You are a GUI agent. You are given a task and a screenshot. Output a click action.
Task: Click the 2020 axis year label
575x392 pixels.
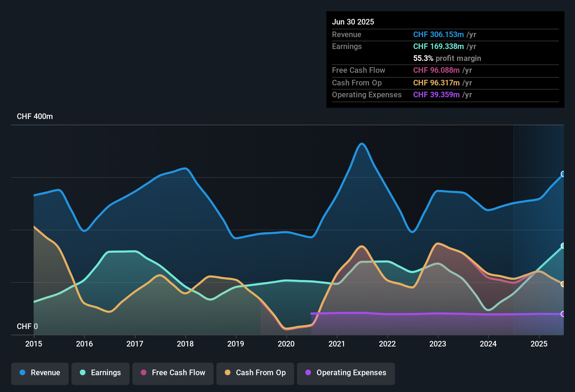[286, 344]
